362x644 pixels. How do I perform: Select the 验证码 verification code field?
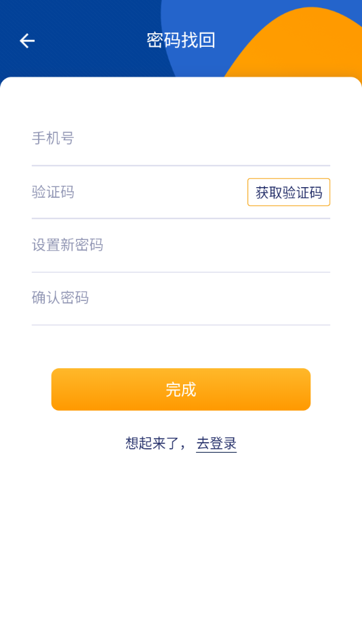(x=139, y=193)
